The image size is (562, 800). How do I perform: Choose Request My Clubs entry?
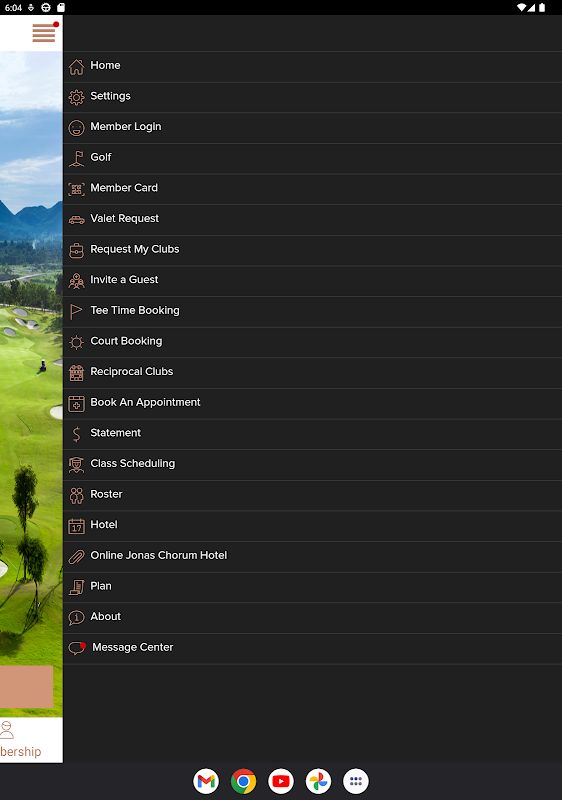313,251
